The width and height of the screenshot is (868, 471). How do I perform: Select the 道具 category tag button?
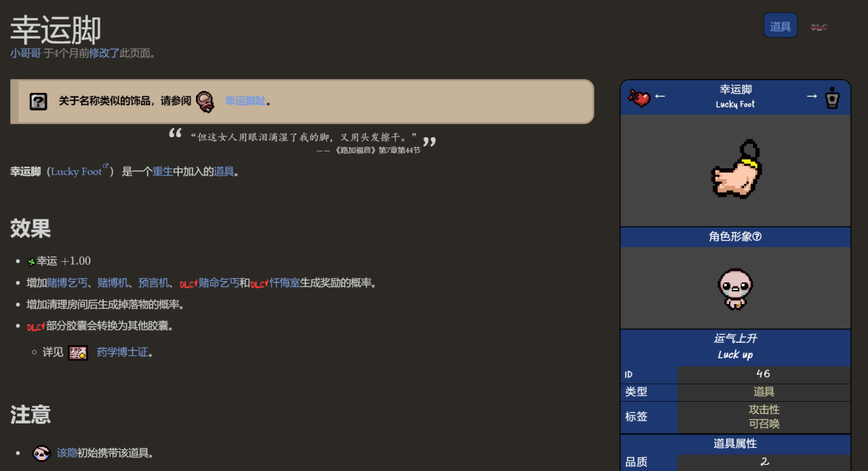click(x=781, y=26)
